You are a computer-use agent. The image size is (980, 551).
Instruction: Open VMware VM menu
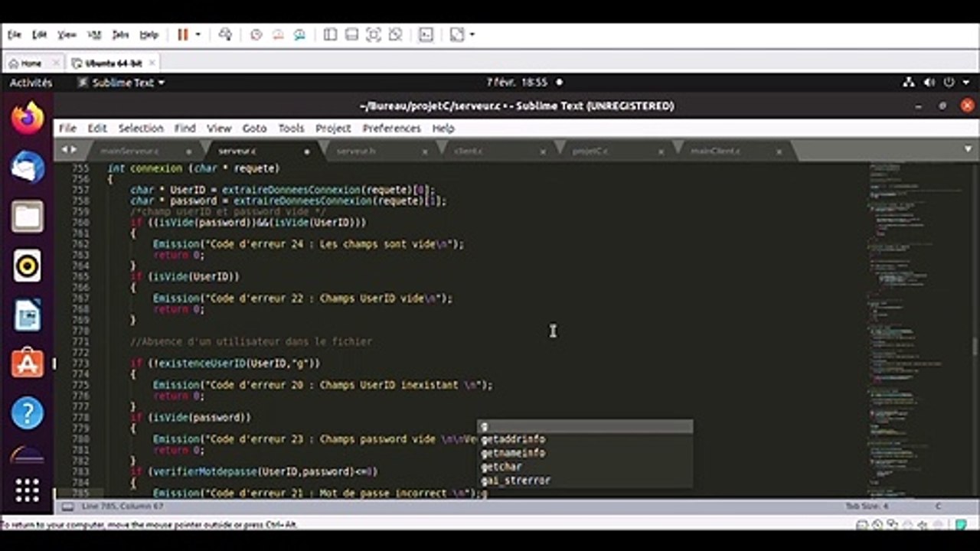click(94, 34)
